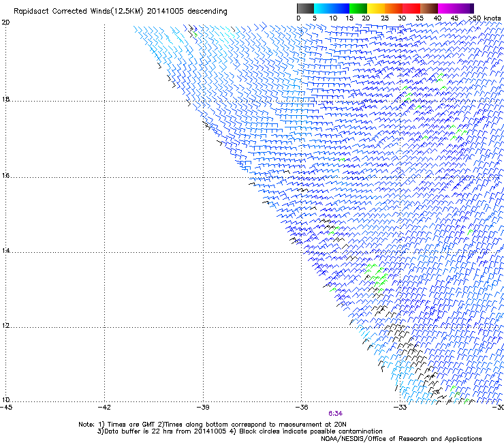Click the credit 'NOAA/NESDIS/Office of Research and Applications'
504x443 pixels.
click(401, 439)
